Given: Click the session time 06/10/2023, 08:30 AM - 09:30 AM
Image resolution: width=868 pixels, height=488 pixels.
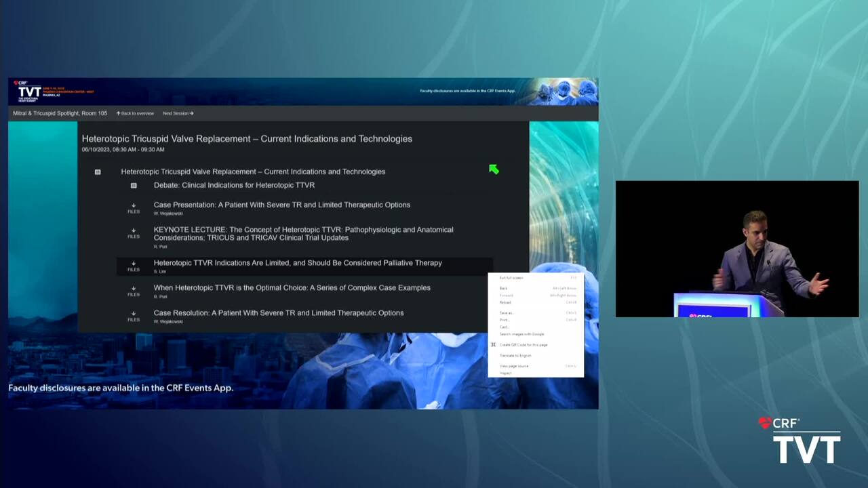Looking at the screenshot, I should click(123, 150).
